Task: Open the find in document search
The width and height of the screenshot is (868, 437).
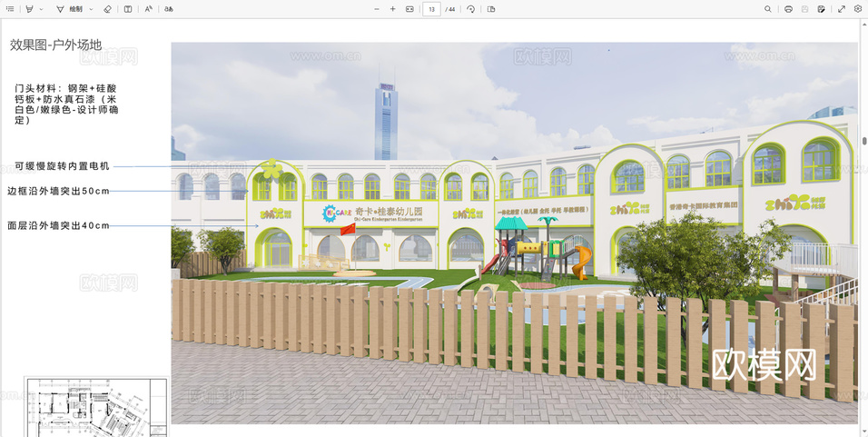Action: click(x=768, y=9)
